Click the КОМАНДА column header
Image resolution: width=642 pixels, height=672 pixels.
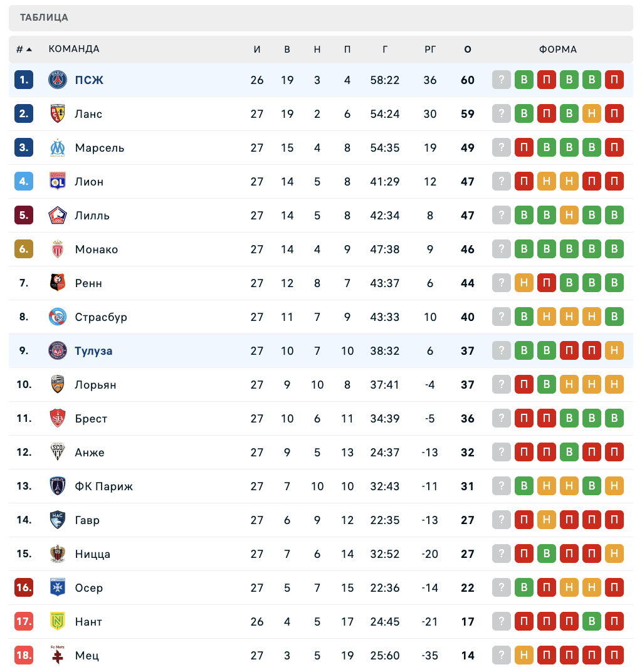74,50
